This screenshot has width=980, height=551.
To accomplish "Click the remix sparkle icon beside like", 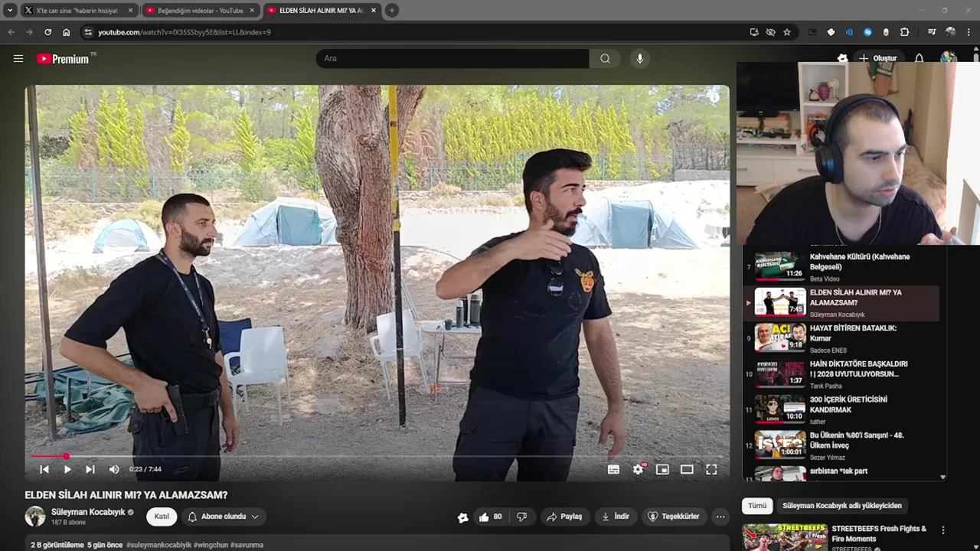I will click(462, 517).
